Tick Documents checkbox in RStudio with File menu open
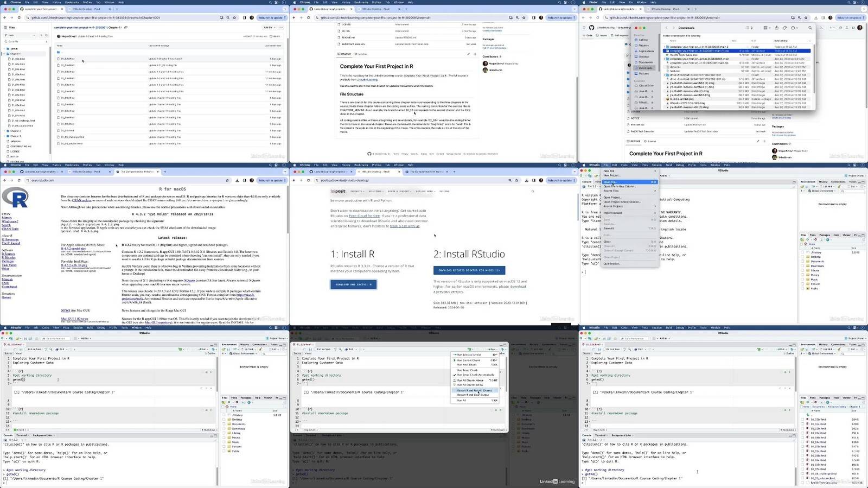Image resolution: width=868 pixels, height=488 pixels. point(803,261)
